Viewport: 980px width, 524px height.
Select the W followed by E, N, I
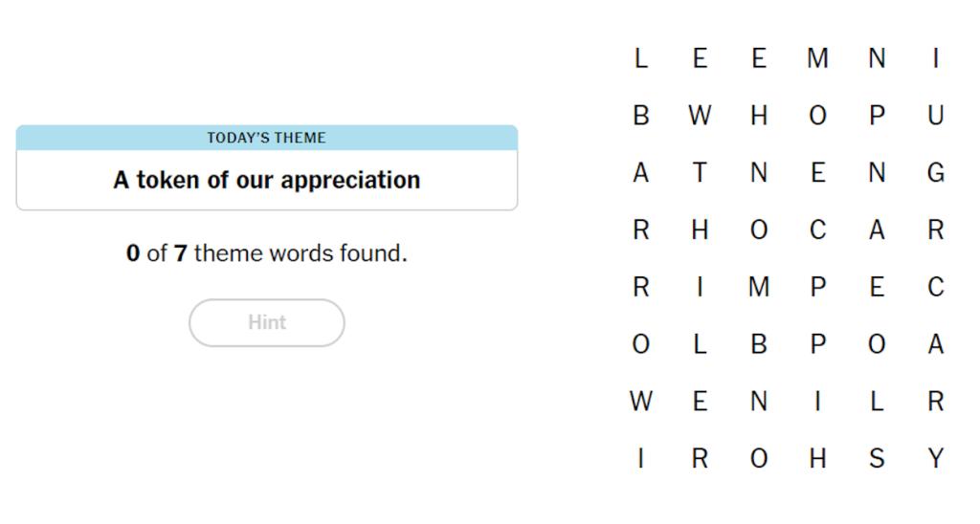coord(640,401)
